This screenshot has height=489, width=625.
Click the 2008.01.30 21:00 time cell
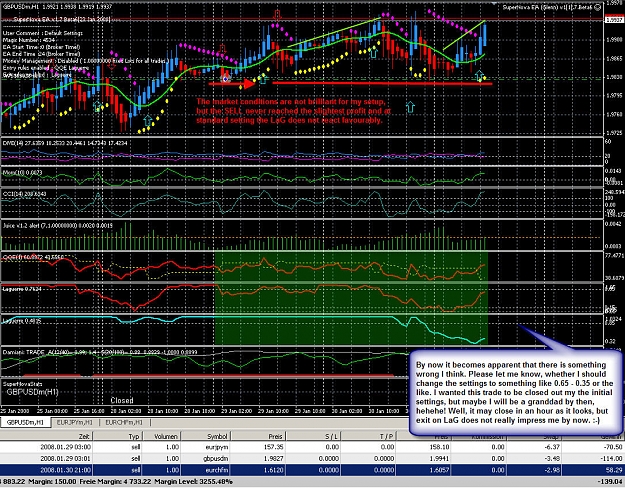tap(65, 470)
